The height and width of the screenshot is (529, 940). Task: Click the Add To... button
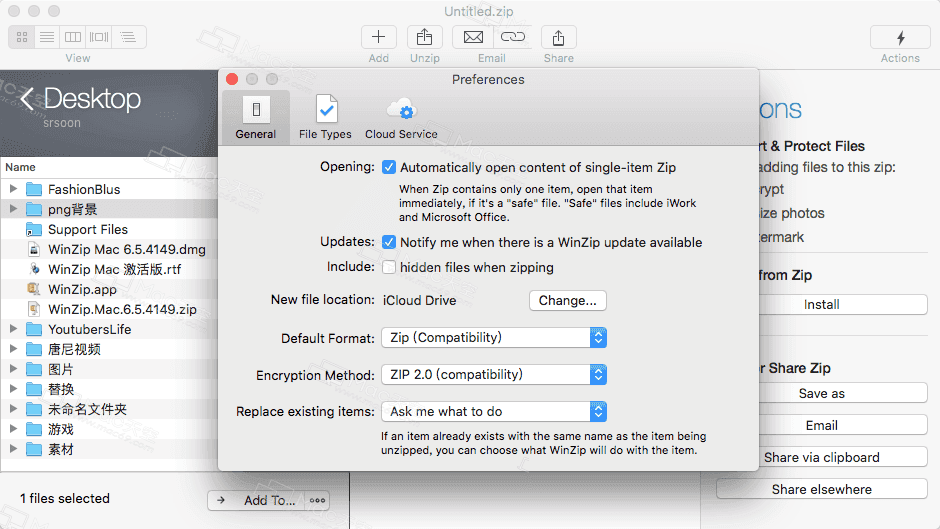269,500
